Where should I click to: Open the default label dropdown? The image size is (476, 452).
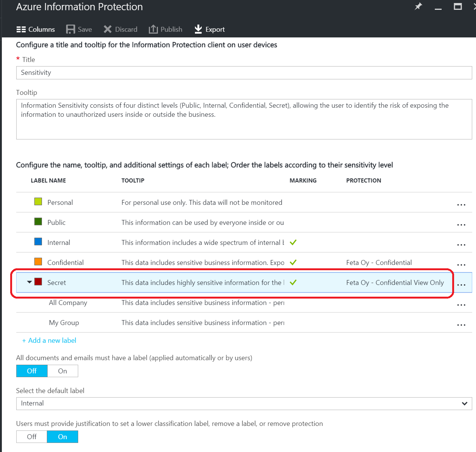click(465, 403)
